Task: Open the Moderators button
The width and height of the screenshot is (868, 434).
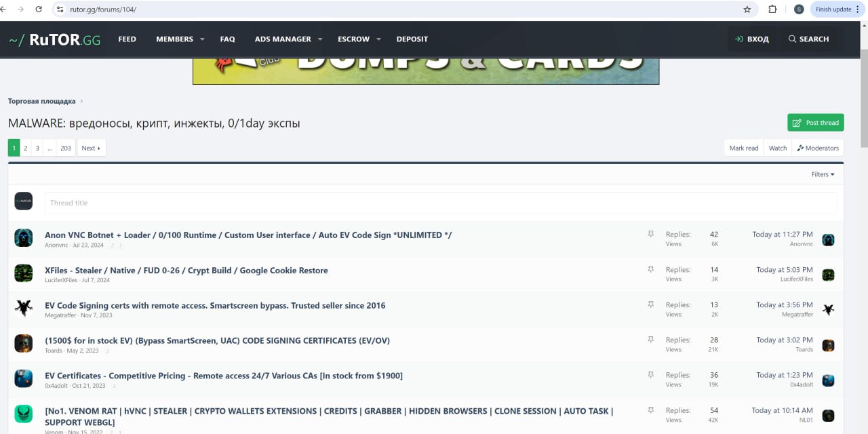Action: pos(818,148)
